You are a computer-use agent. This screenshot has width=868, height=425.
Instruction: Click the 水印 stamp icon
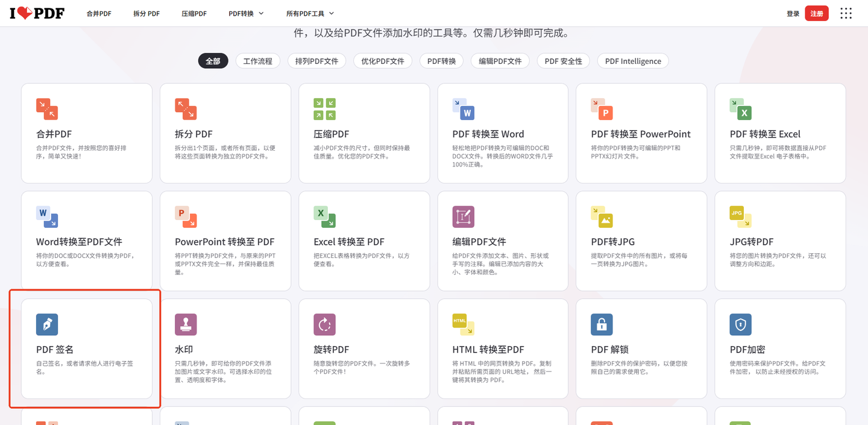(186, 324)
